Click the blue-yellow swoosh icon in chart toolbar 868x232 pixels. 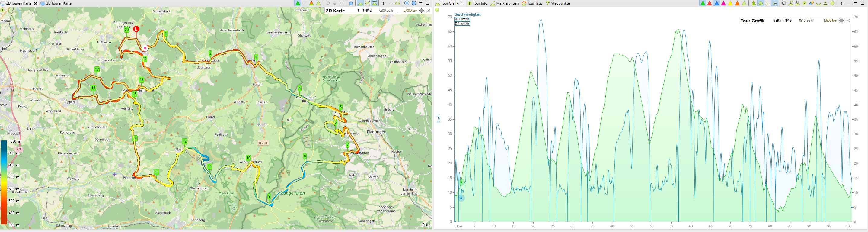811,3
